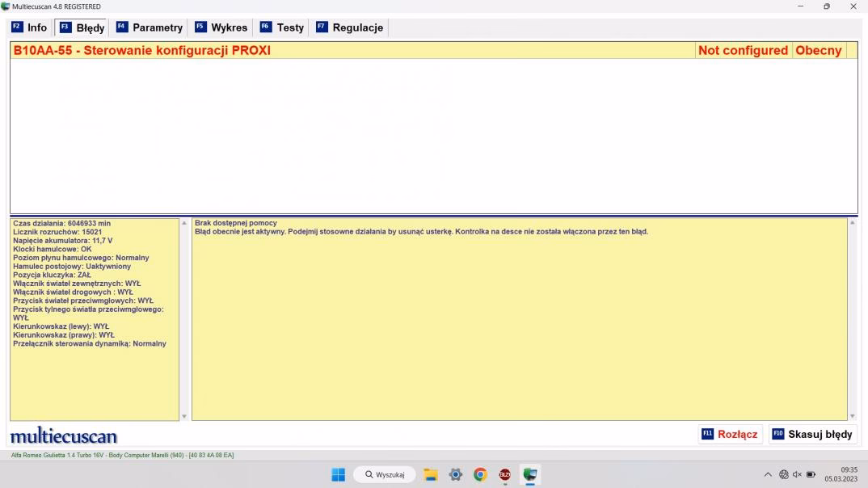The image size is (868, 488).
Task: Click the F5 badge on the Wykres tab
Action: point(200,26)
